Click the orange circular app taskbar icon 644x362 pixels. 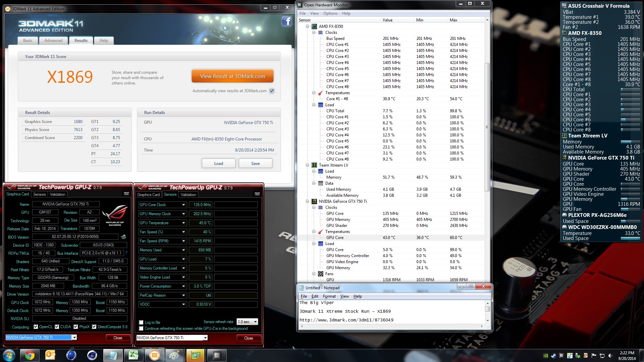(x=154, y=355)
